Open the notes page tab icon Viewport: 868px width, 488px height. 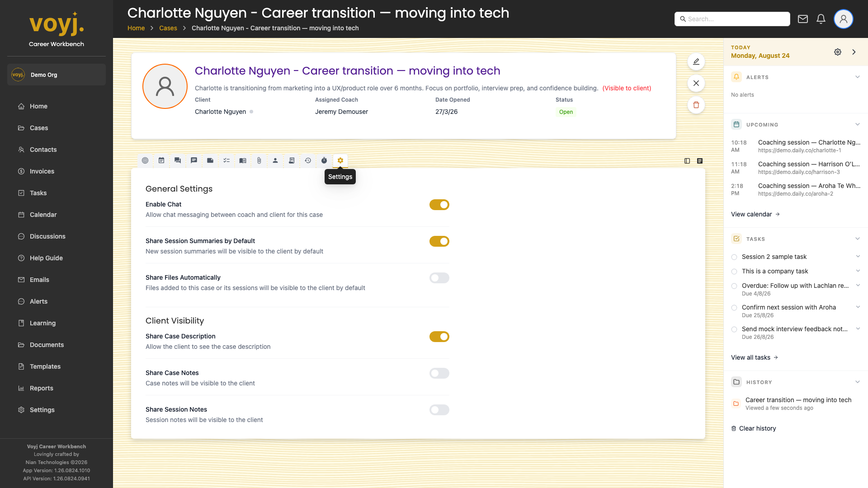tap(210, 160)
